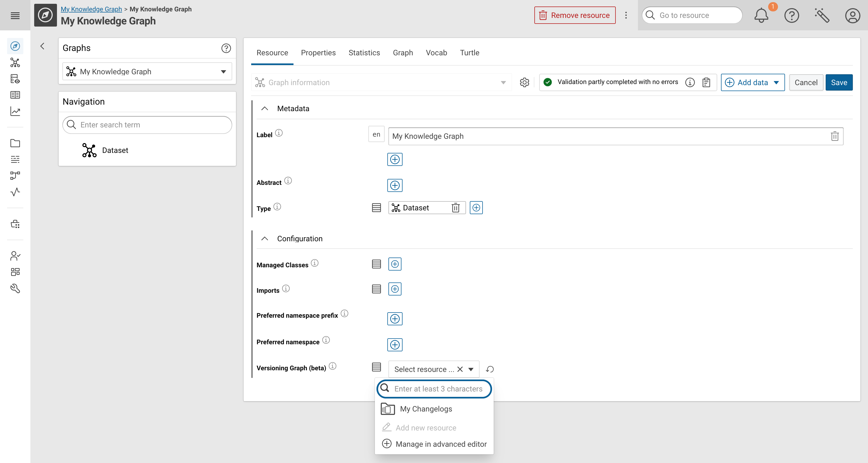Open the user check access sidebar icon

tap(15, 256)
